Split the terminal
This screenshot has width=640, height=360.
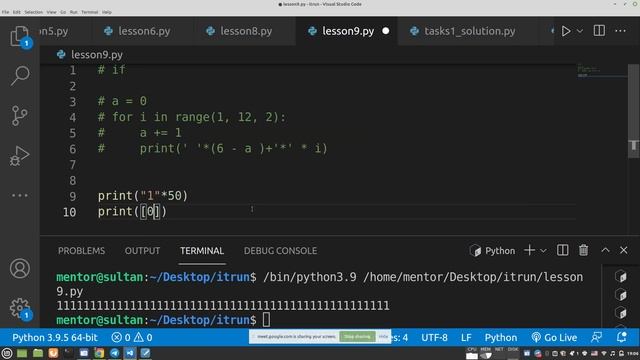click(x=562, y=250)
